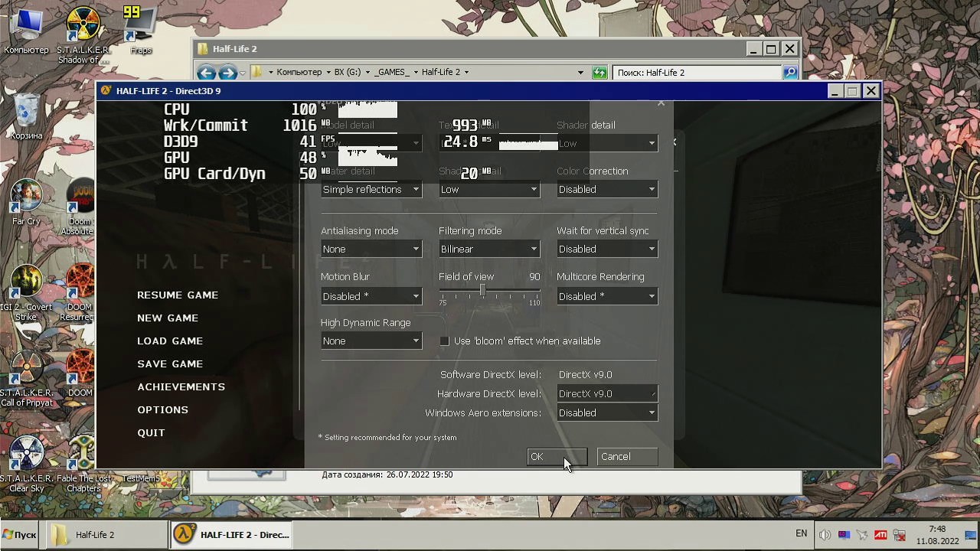
Task: Click the folder icon in Explorer address bar
Action: [x=257, y=72]
